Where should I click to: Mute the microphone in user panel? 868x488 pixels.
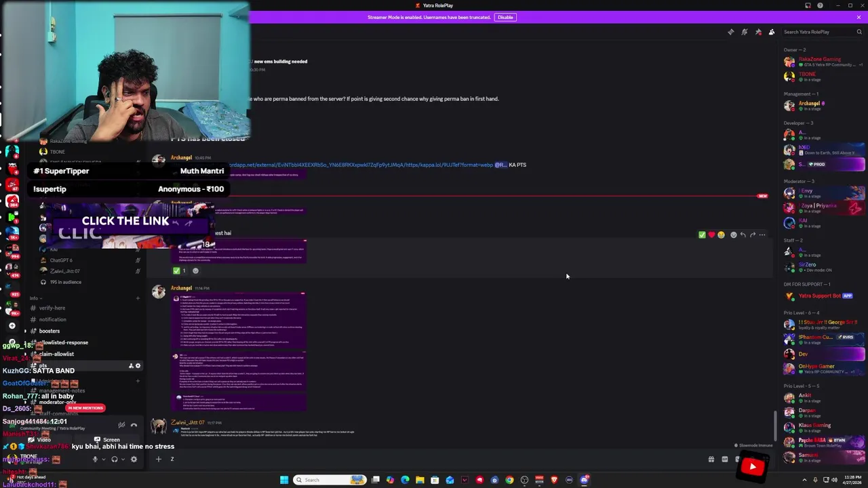[x=95, y=460]
